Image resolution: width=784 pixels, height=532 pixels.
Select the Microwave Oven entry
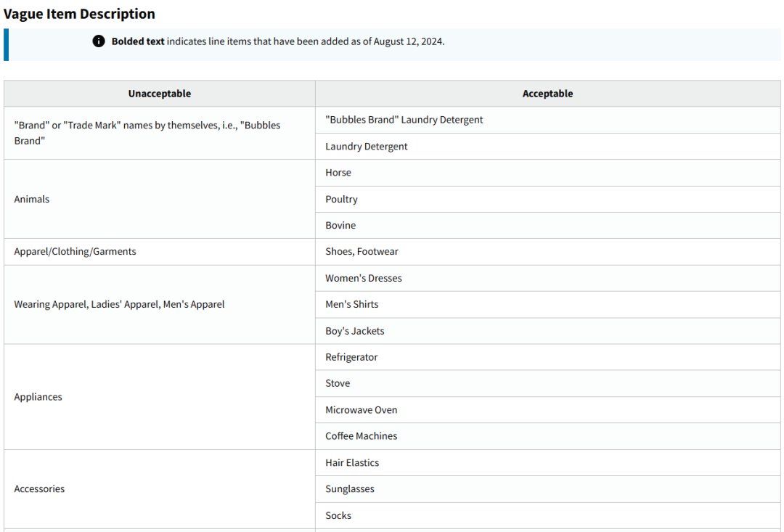click(361, 410)
